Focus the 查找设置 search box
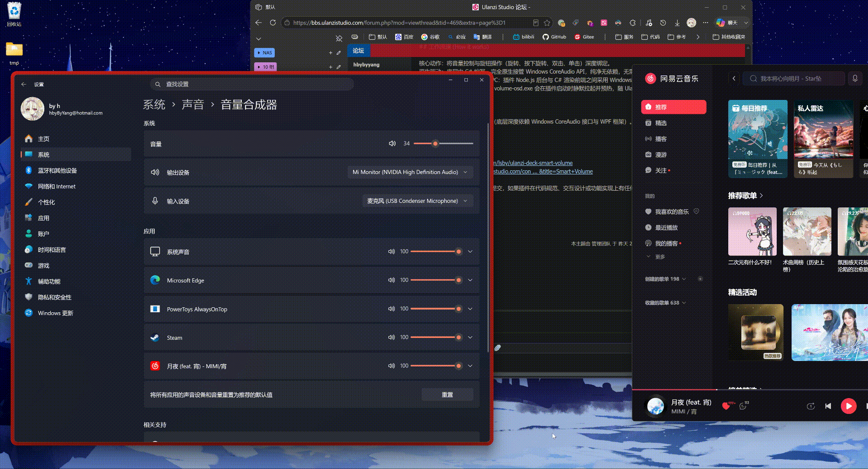Screen dimensions: 868x469 tap(252, 84)
